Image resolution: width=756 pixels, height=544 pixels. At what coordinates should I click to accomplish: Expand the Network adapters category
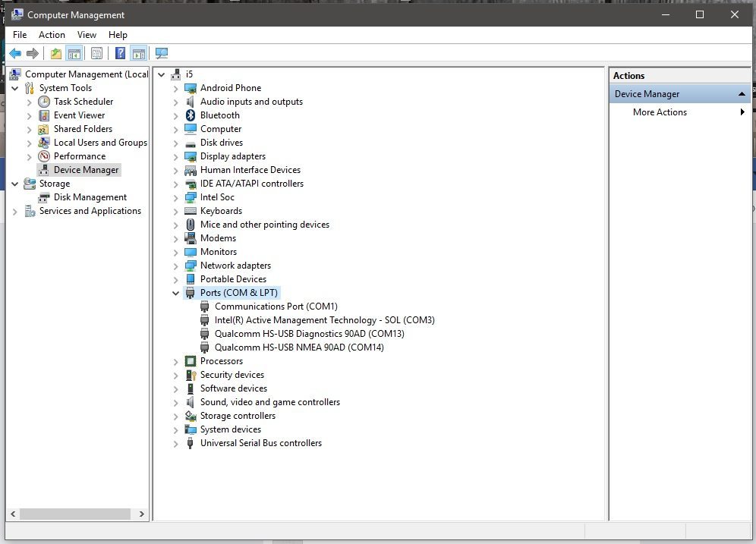(x=176, y=266)
